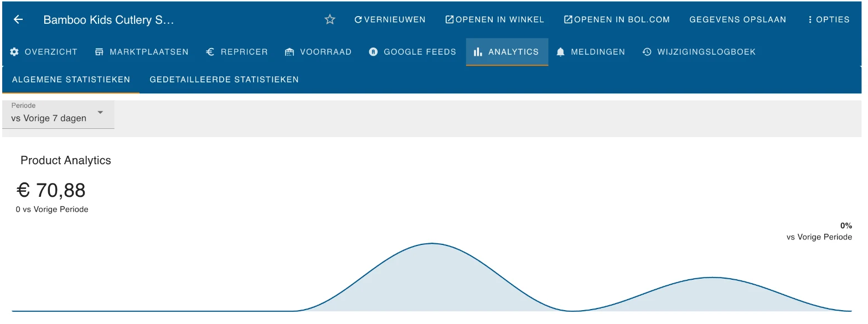Image resolution: width=868 pixels, height=324 pixels.
Task: Click the Product Analytics heading
Action: tap(66, 160)
